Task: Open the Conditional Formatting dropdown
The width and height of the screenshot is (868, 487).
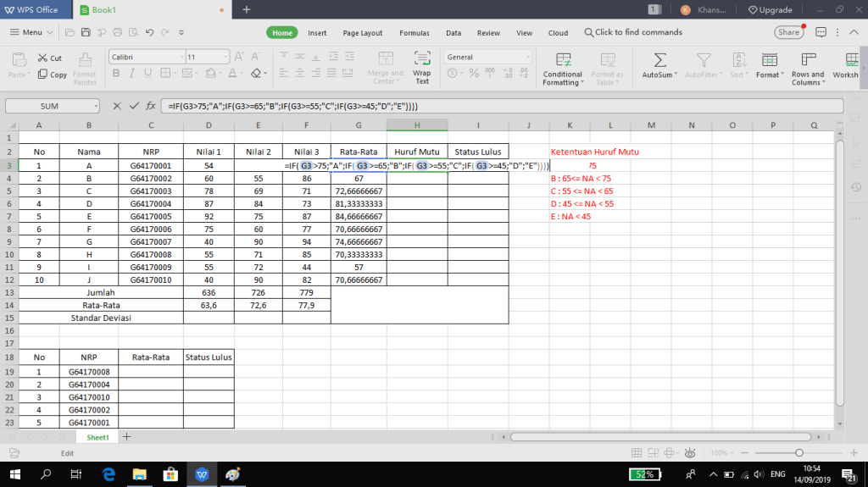Action: pos(563,78)
